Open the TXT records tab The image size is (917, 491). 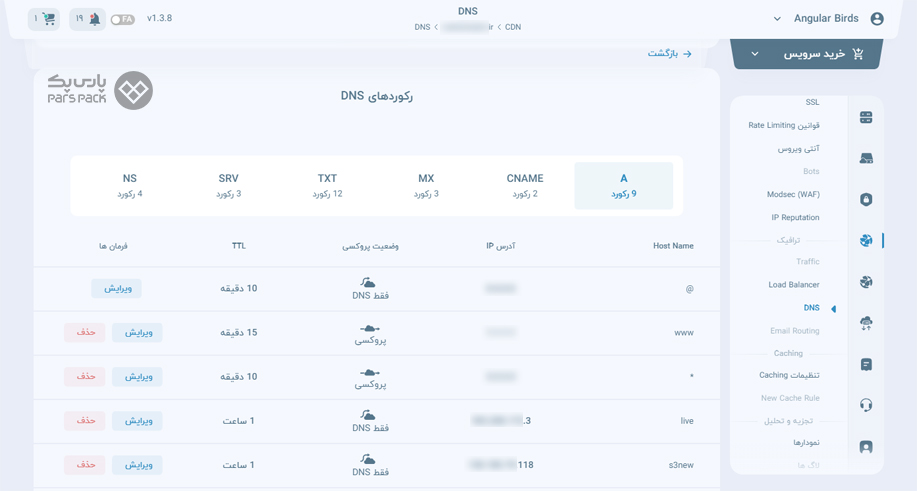[x=327, y=185]
